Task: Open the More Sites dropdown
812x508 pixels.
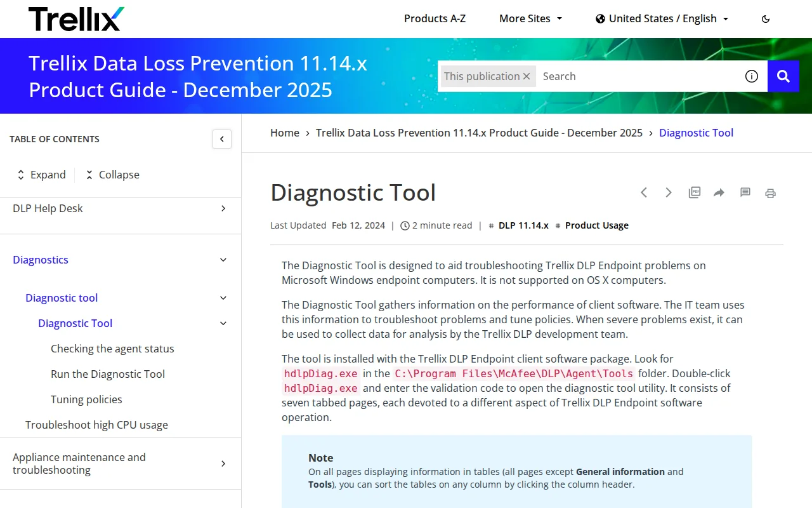Action: (x=530, y=18)
